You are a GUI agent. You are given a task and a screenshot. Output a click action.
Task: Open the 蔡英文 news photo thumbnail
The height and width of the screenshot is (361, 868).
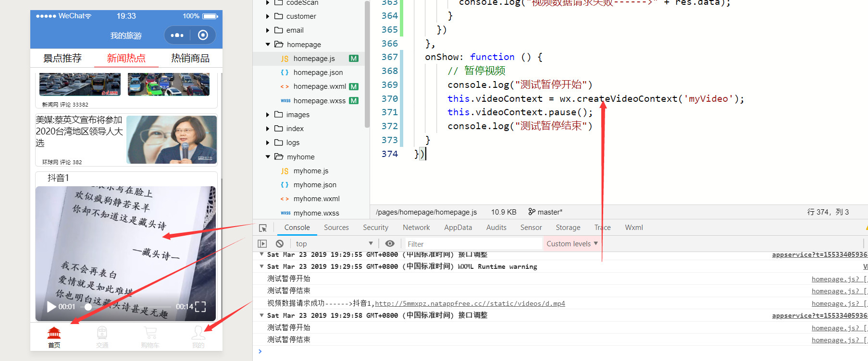[x=172, y=140]
